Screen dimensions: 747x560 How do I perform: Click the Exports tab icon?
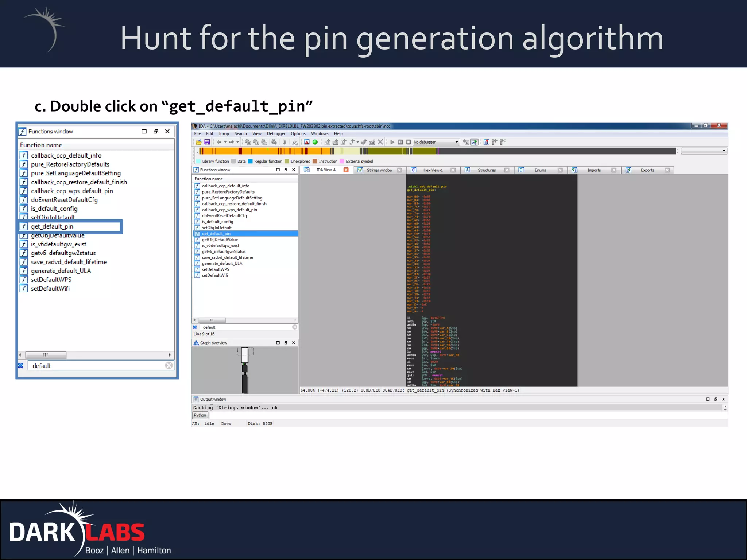(628, 170)
